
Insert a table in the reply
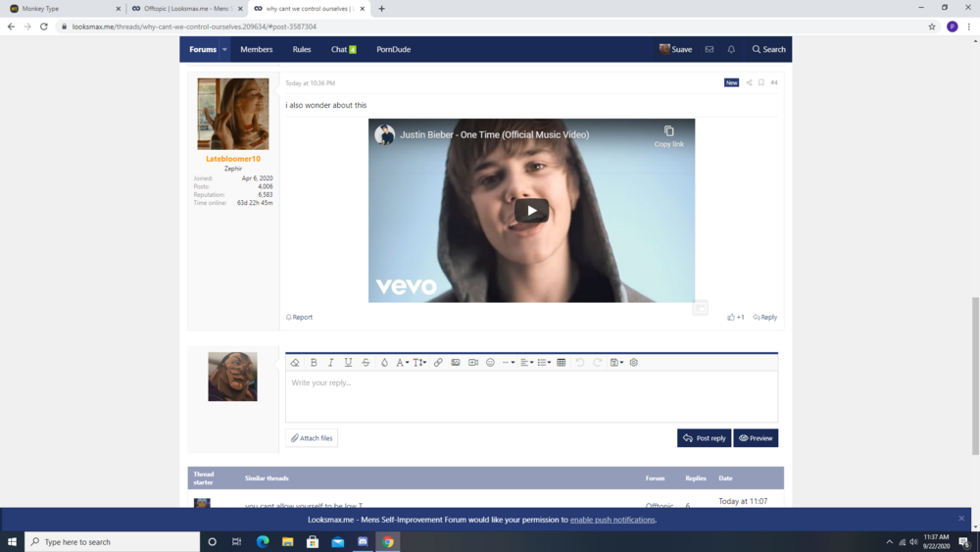coord(562,363)
